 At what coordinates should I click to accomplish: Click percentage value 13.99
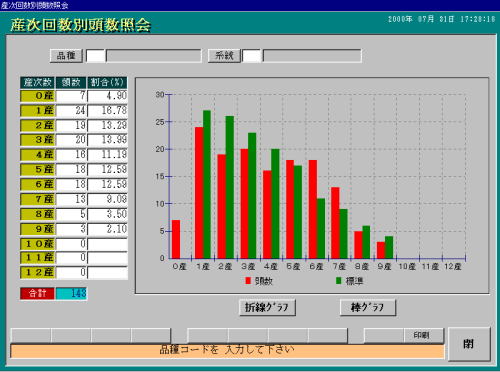coord(108,140)
